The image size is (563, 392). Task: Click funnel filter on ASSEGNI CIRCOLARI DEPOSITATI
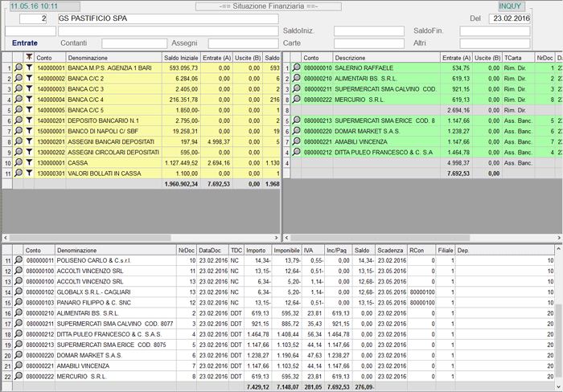click(29, 152)
